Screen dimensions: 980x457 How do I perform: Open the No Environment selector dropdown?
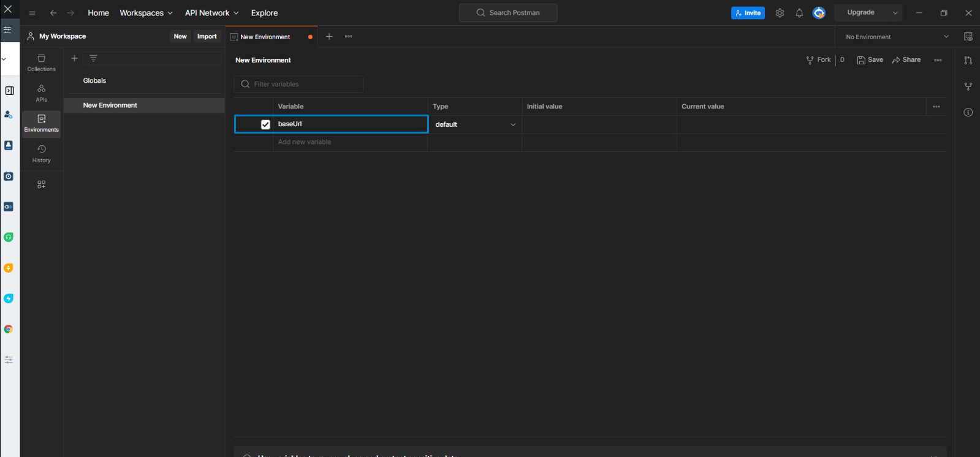click(x=896, y=37)
